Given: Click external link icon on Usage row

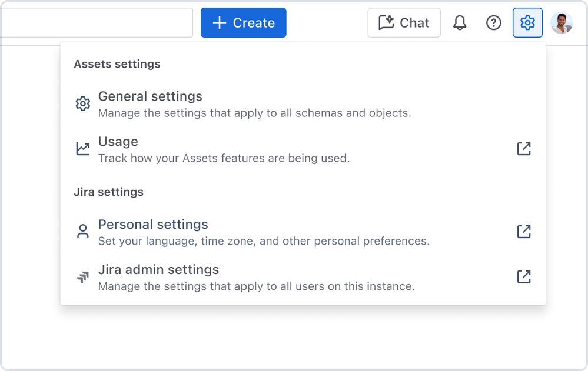Looking at the screenshot, I should tap(524, 149).
